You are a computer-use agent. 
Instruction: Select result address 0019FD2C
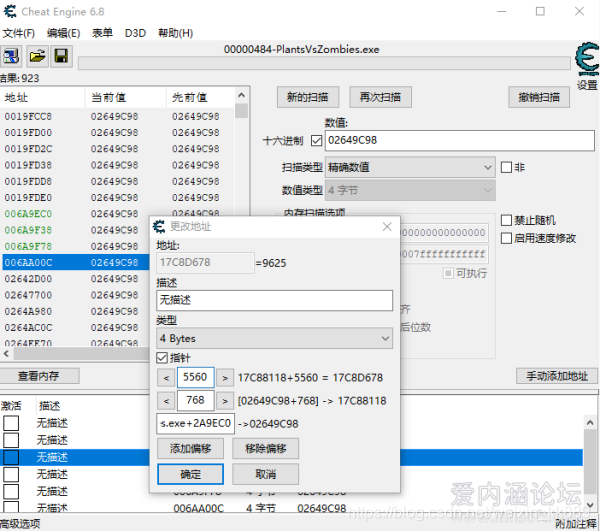(x=28, y=149)
